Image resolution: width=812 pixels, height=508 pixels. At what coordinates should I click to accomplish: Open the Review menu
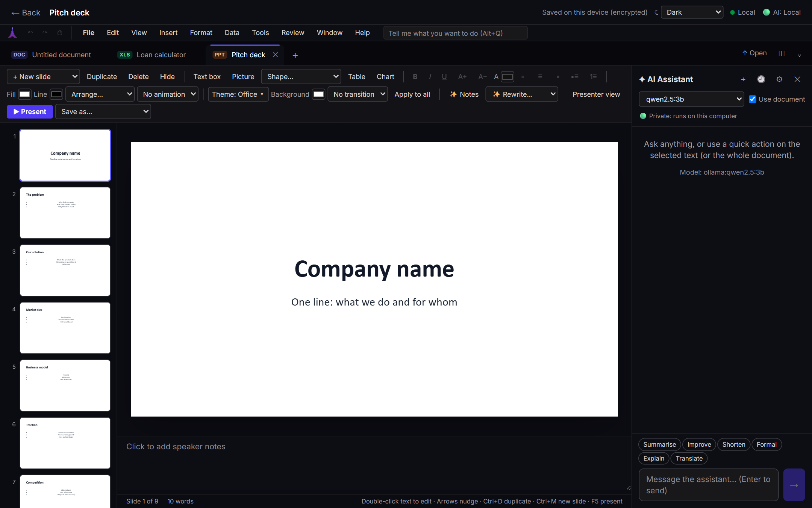pos(293,33)
